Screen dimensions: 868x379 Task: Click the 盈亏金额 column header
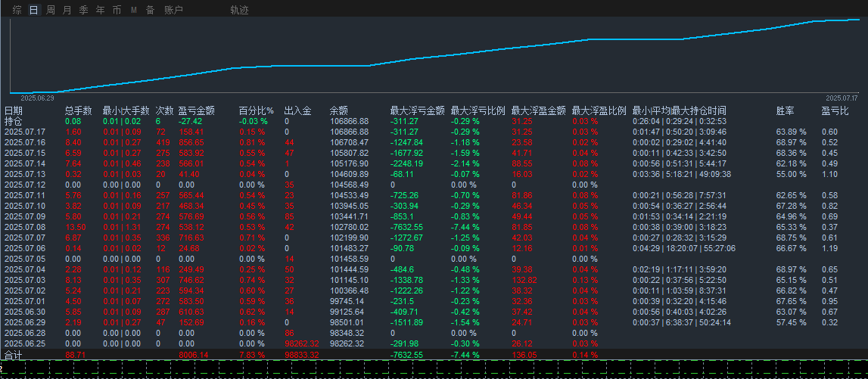(x=197, y=110)
